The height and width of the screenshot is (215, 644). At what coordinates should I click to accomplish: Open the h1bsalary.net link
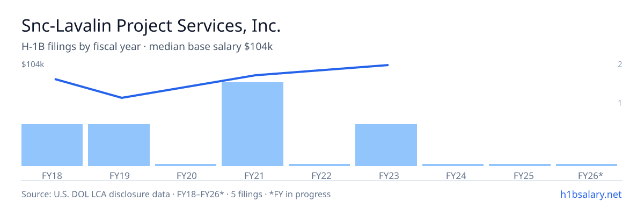tap(590, 194)
